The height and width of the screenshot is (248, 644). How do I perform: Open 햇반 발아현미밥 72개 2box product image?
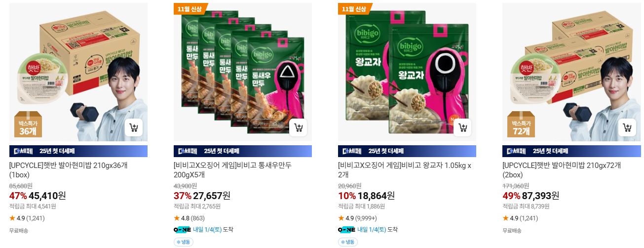571,72
